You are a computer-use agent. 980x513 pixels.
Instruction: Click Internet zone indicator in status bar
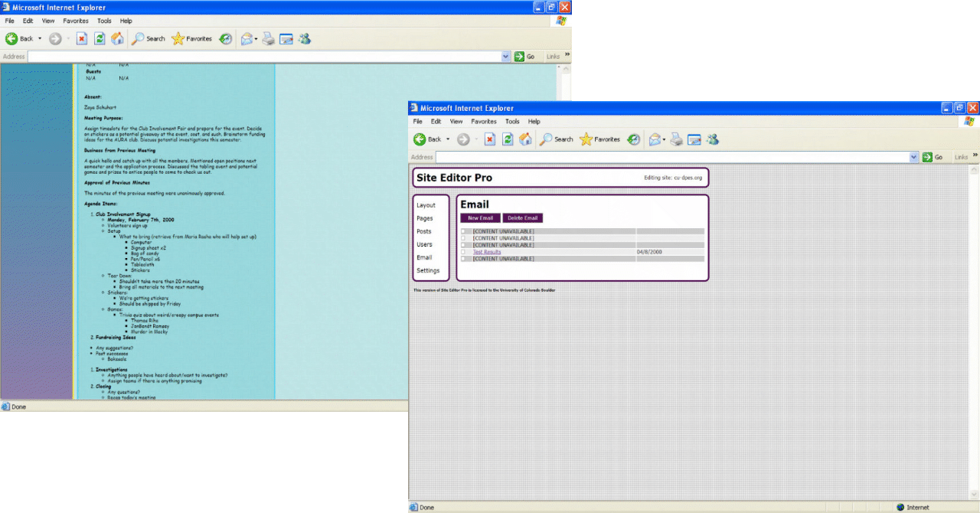[913, 507]
